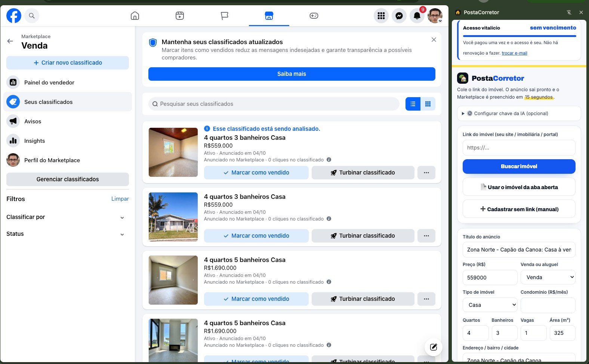Pin the PostaCorretor extension panel
This screenshot has width=589, height=364.
[569, 12]
